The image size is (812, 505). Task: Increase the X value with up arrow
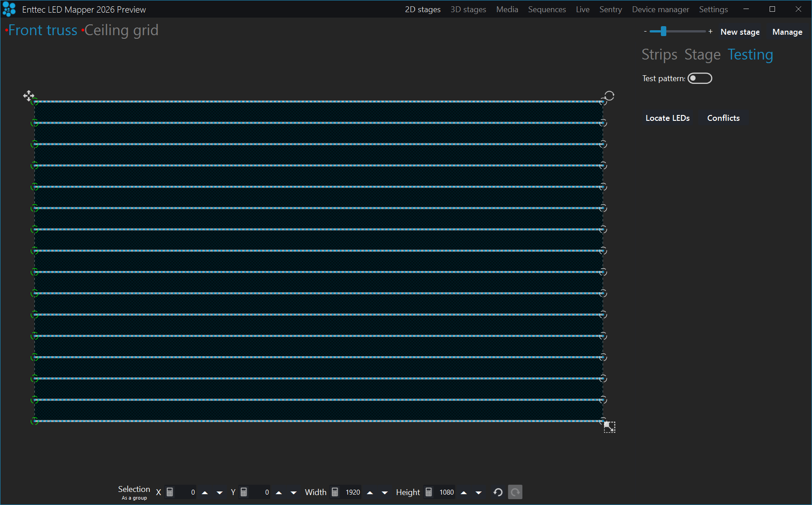[x=205, y=492]
